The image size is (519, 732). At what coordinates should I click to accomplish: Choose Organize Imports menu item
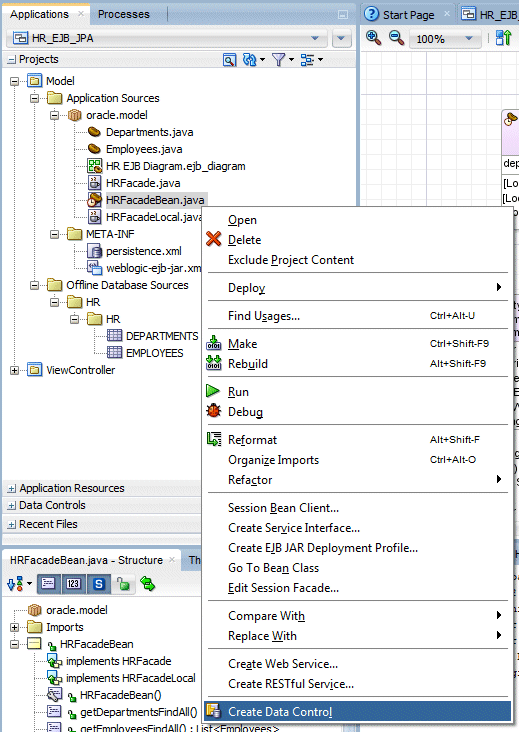click(x=358, y=460)
